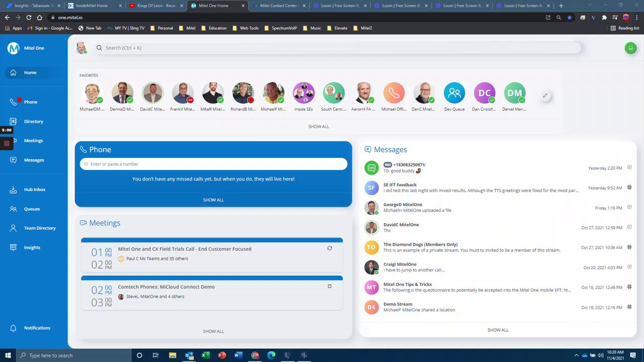Click the Enter or paste a number field
This screenshot has width=644, height=362.
(x=213, y=164)
